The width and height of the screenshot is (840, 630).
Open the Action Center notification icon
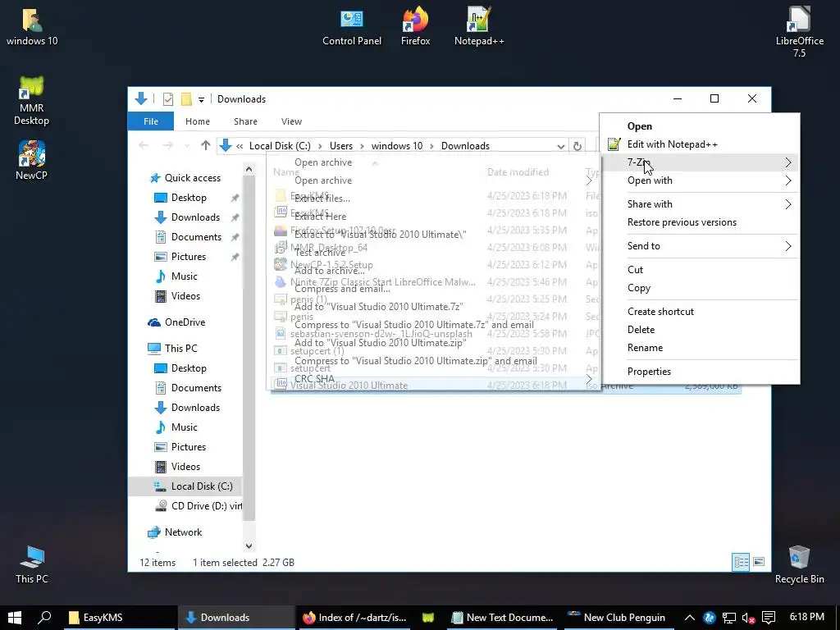(x=768, y=618)
